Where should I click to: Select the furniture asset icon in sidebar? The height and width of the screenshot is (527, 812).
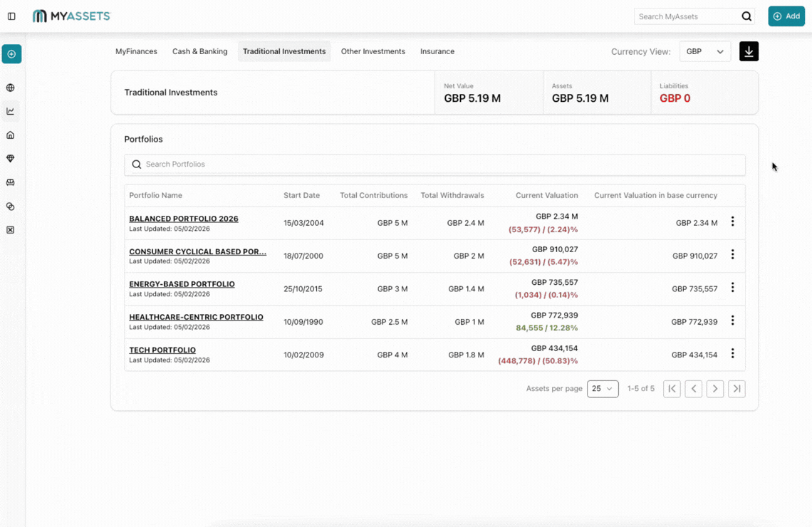coord(11,182)
